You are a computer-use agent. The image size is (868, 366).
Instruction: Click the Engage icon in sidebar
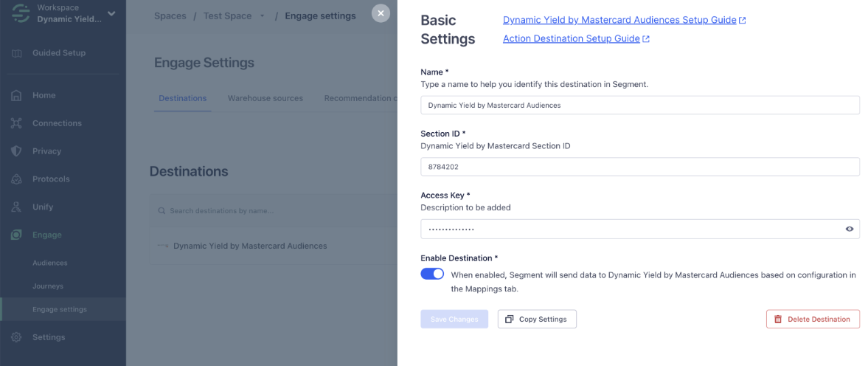(17, 235)
